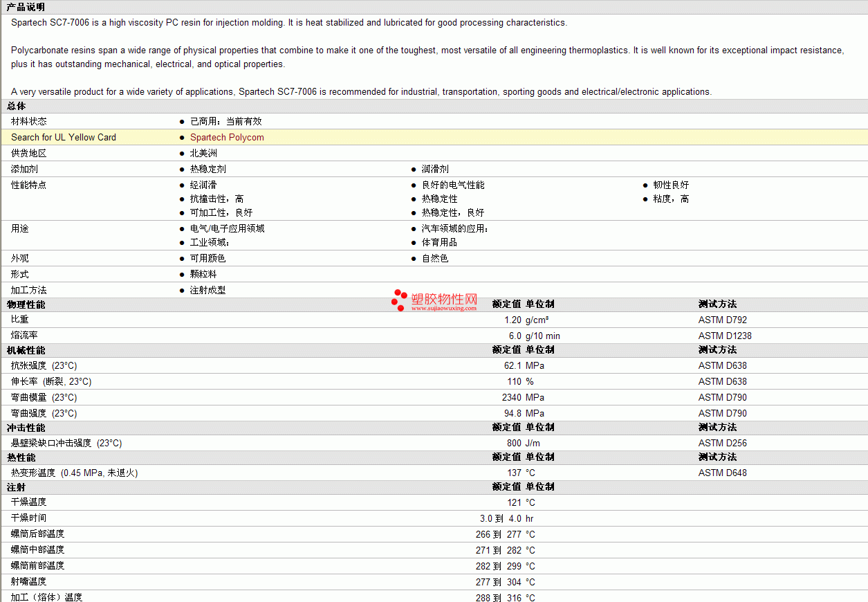Select the feature '韧性良好'
The image size is (868, 602).
tap(671, 185)
